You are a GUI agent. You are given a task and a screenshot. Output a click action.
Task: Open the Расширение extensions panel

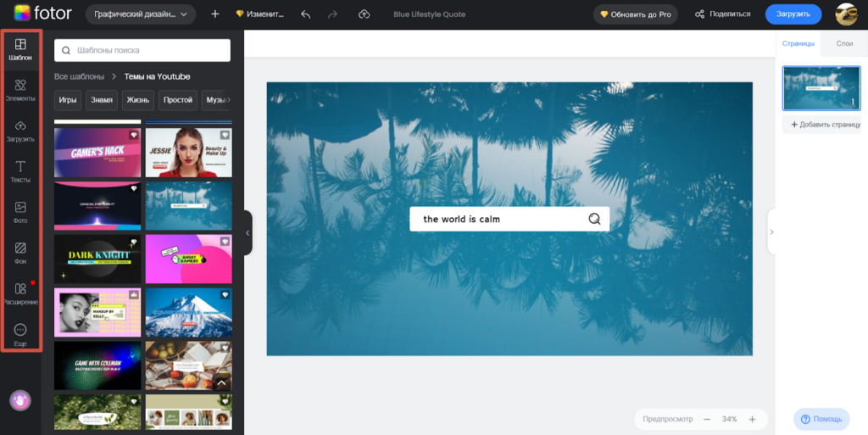tap(20, 294)
